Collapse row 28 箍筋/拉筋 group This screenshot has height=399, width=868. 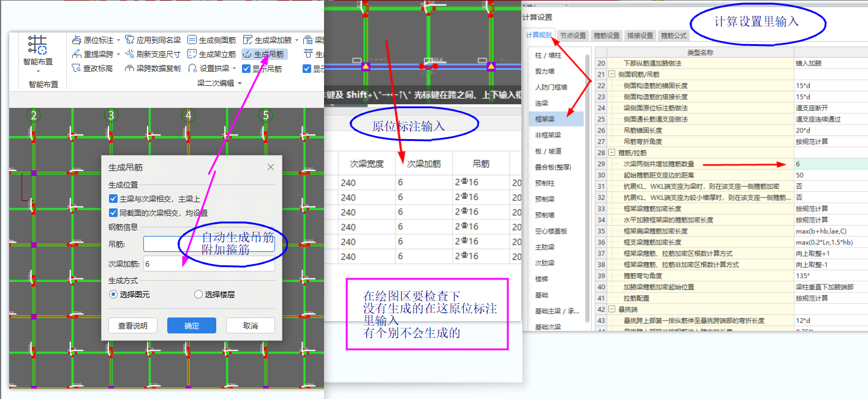tap(611, 153)
